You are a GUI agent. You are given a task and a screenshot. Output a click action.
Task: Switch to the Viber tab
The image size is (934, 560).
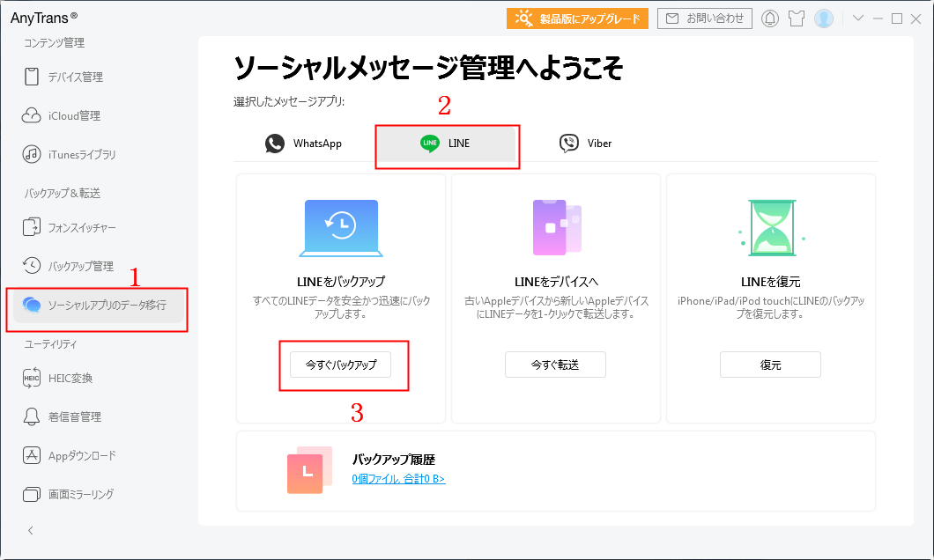(585, 142)
